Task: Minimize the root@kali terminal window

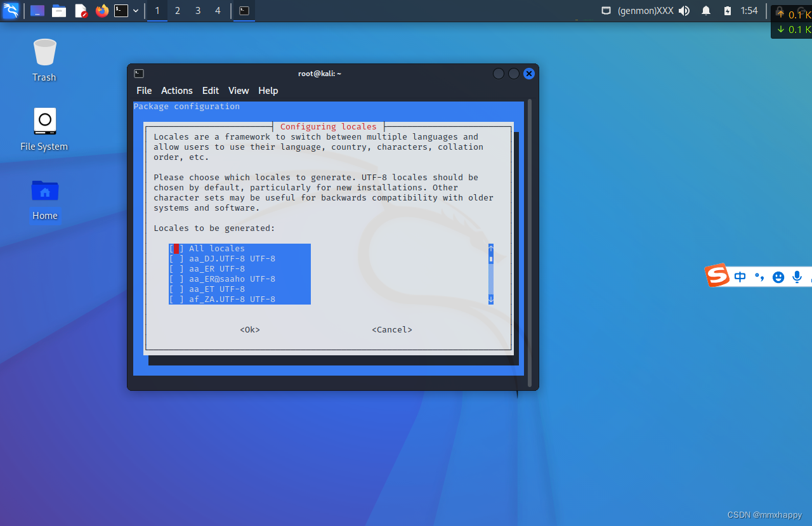Action: 499,74
